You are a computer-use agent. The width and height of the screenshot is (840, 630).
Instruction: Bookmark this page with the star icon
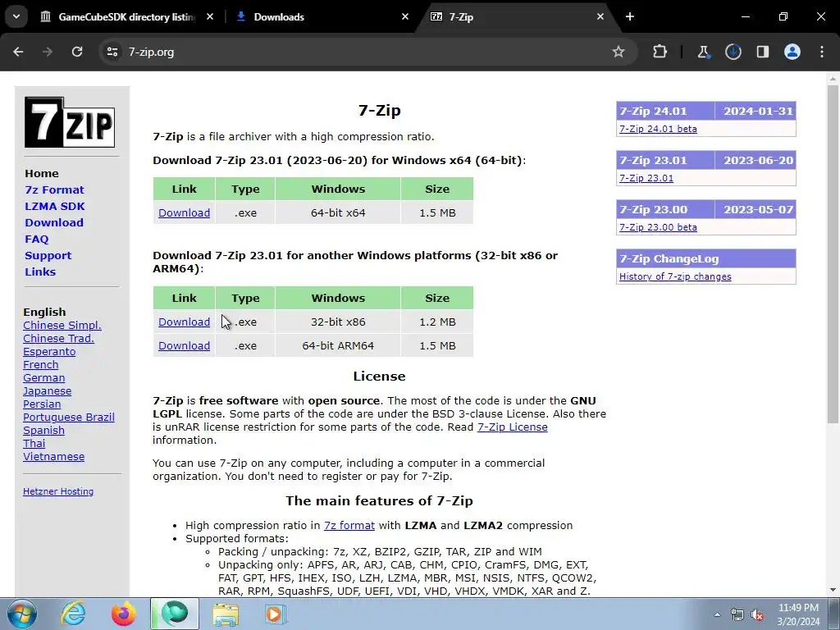point(619,52)
